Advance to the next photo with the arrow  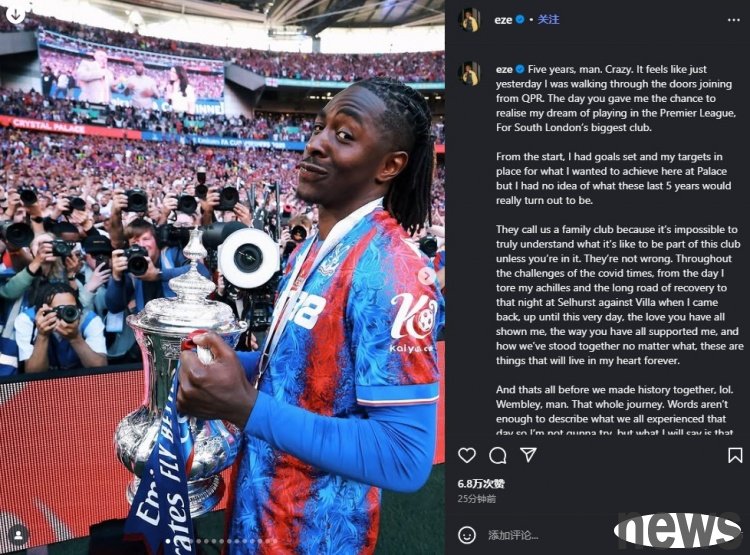[x=427, y=276]
